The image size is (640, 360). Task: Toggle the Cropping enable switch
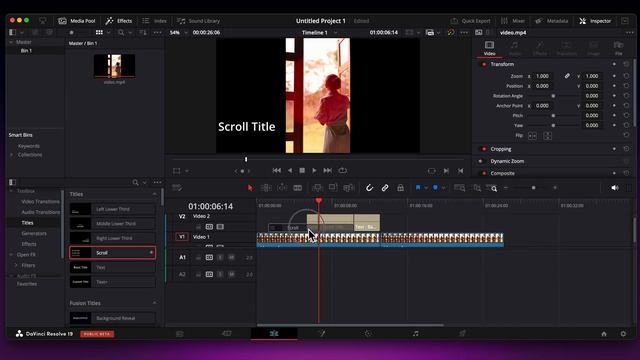484,149
